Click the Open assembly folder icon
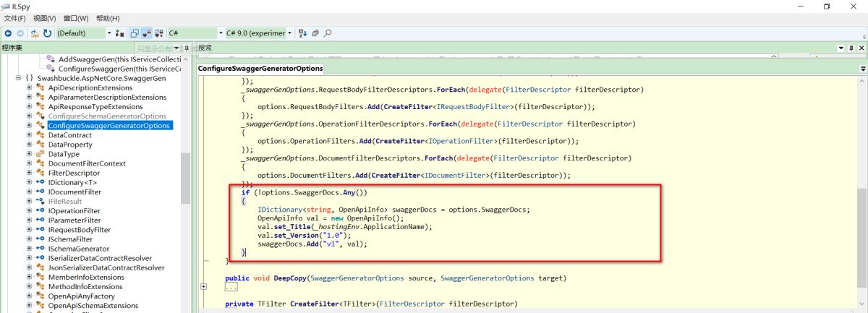 click(x=34, y=33)
